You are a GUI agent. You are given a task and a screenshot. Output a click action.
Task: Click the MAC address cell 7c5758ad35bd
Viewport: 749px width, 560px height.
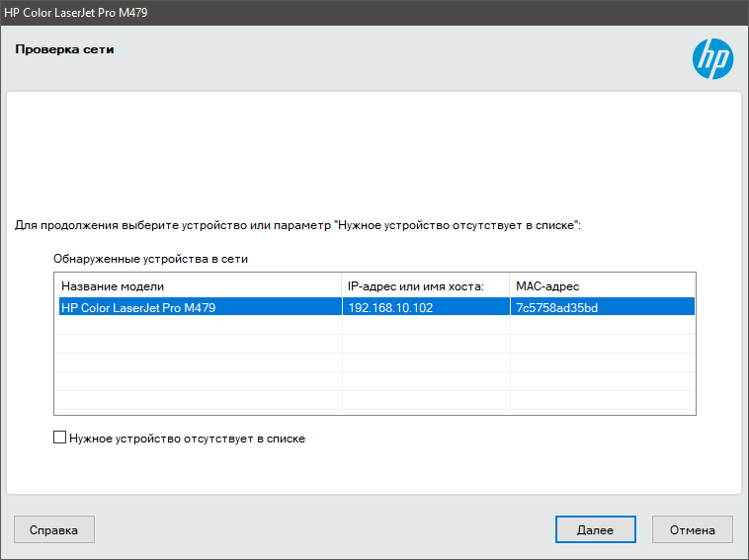click(556, 307)
